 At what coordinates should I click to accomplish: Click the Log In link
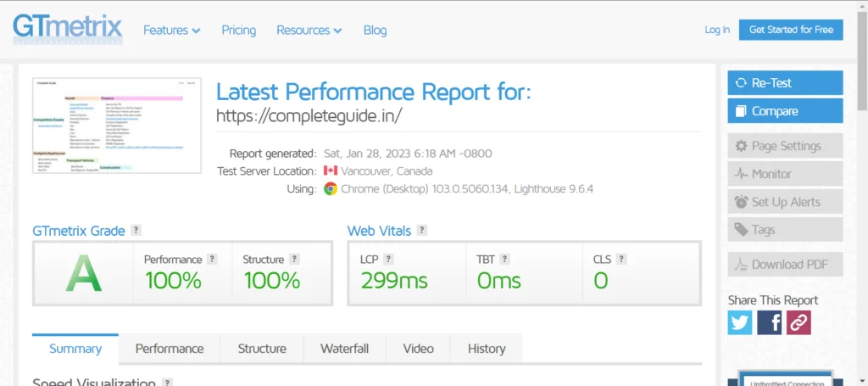point(717,30)
